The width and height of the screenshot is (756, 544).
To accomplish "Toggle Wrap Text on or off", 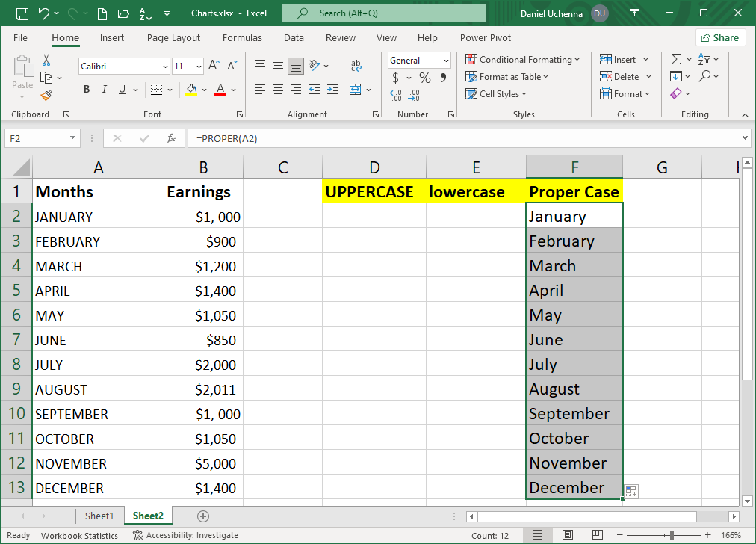I will click(356, 66).
